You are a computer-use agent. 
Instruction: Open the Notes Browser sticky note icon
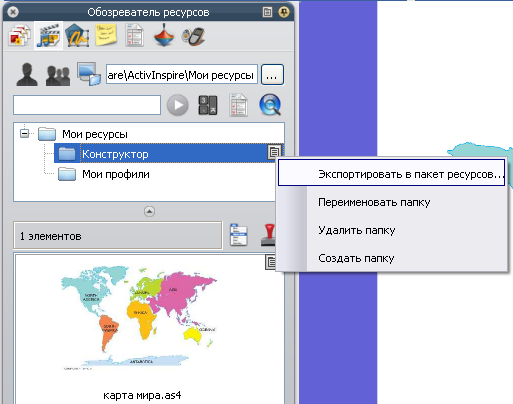coord(106,35)
